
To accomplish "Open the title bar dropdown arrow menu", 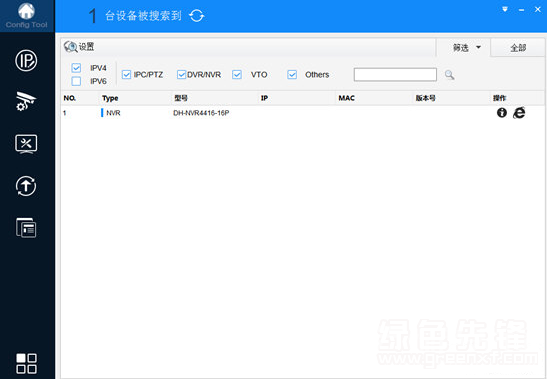I will point(505,9).
